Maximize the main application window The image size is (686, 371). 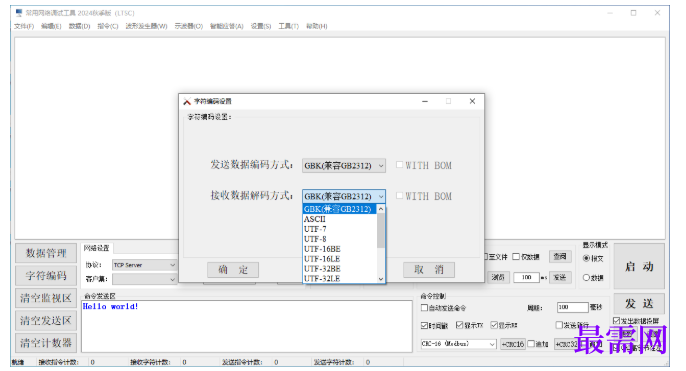tap(633, 13)
